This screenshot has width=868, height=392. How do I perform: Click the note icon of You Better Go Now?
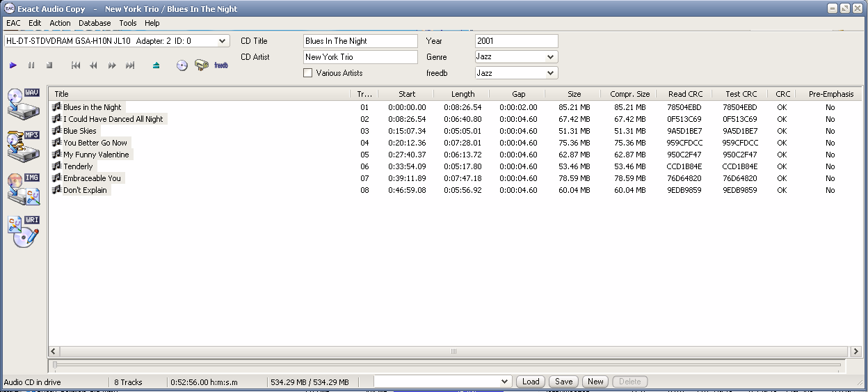57,143
